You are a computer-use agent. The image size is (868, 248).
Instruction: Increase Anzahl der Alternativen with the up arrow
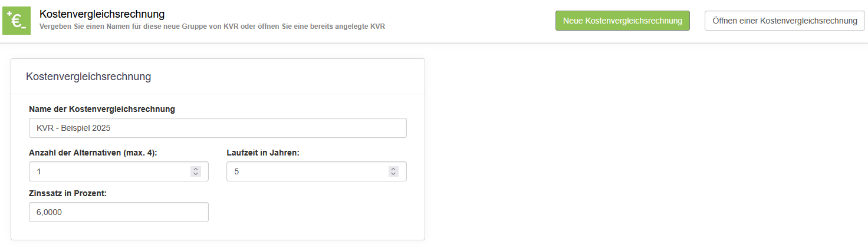click(x=196, y=169)
